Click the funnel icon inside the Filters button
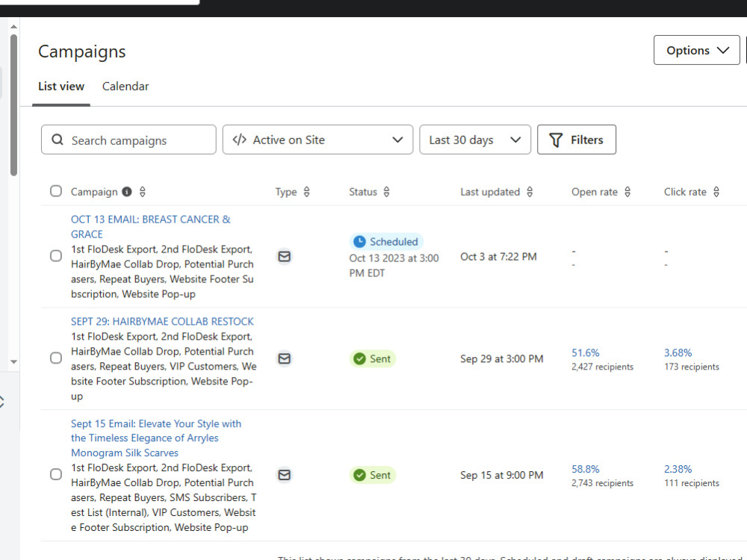Viewport: 747px width, 560px height. (556, 140)
